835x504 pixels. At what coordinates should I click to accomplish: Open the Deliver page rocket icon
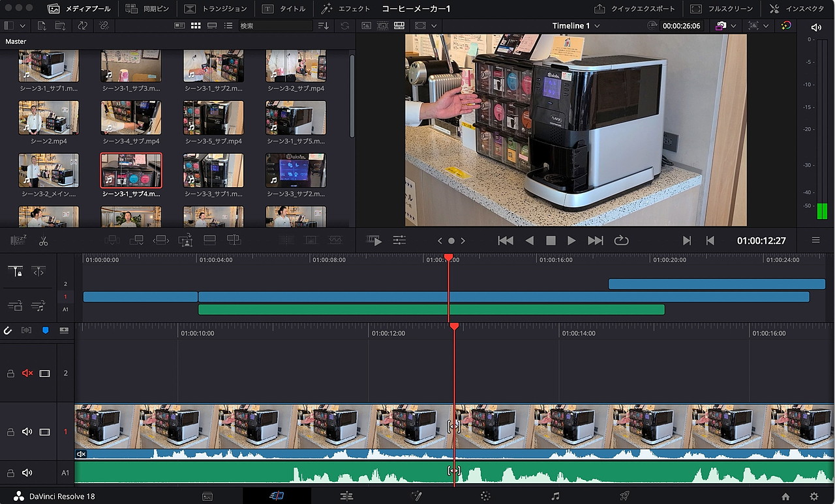pyautogui.click(x=624, y=496)
